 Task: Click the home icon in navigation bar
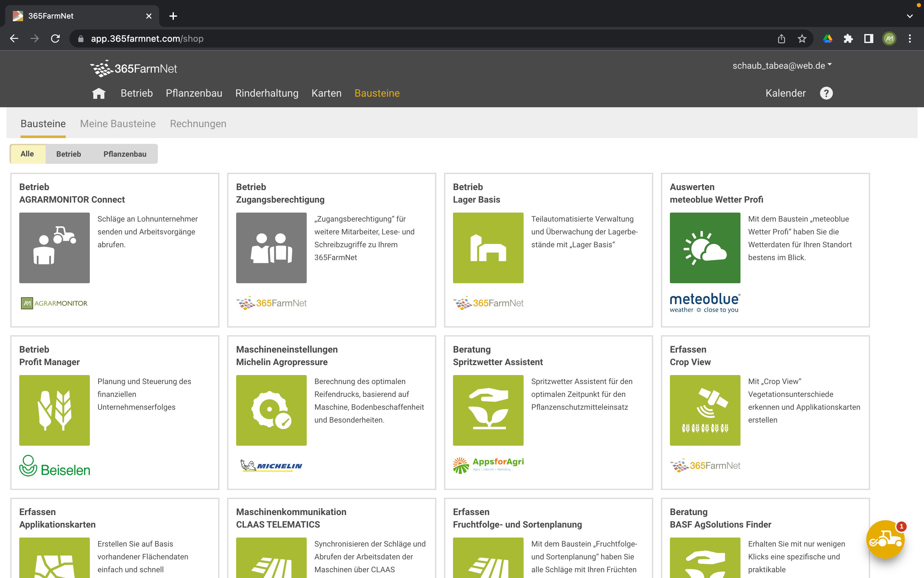pos(98,93)
